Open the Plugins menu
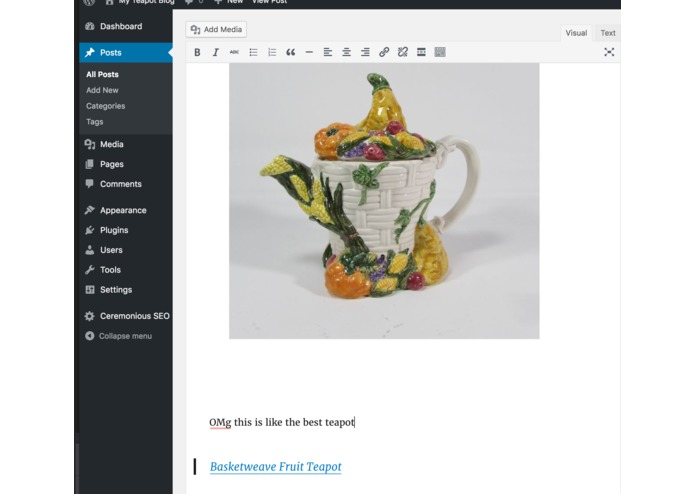 tap(126, 230)
